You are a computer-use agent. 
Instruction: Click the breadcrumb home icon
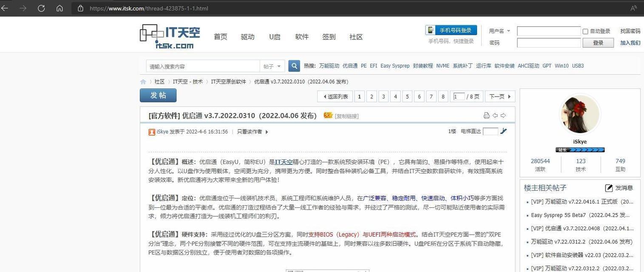pyautogui.click(x=143, y=82)
